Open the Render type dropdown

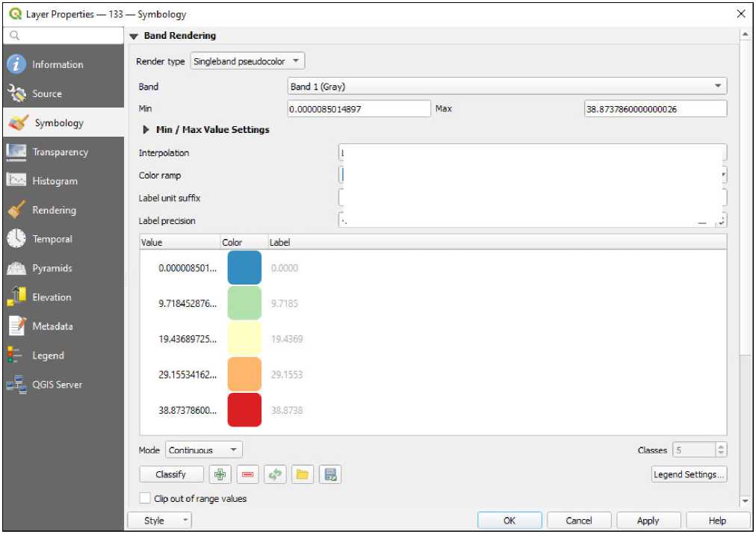pyautogui.click(x=247, y=61)
